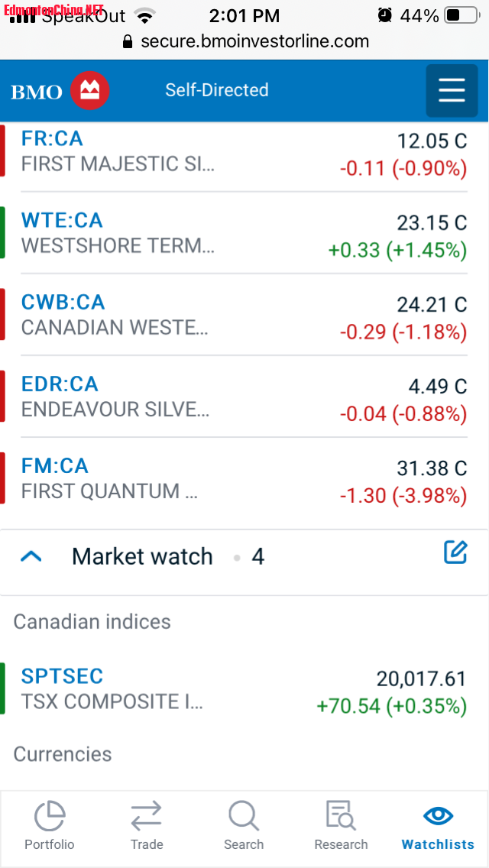Tap the Watchlists eye icon
This screenshot has width=489, height=868.
pyautogui.click(x=438, y=815)
